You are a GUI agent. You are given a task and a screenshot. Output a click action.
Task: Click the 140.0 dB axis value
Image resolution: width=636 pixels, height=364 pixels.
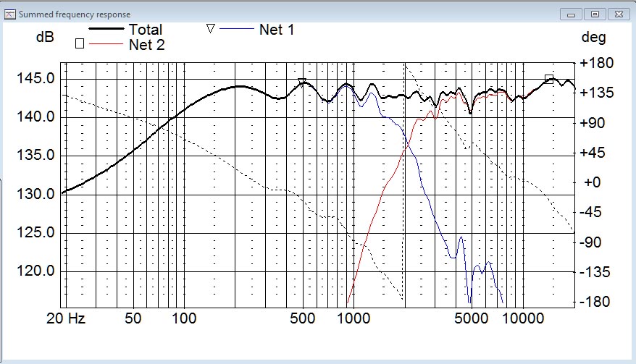[x=35, y=117]
